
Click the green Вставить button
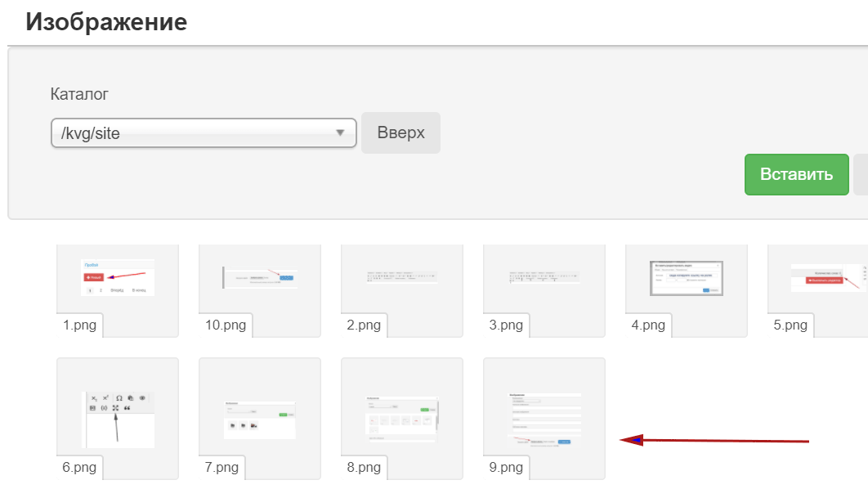pos(796,174)
